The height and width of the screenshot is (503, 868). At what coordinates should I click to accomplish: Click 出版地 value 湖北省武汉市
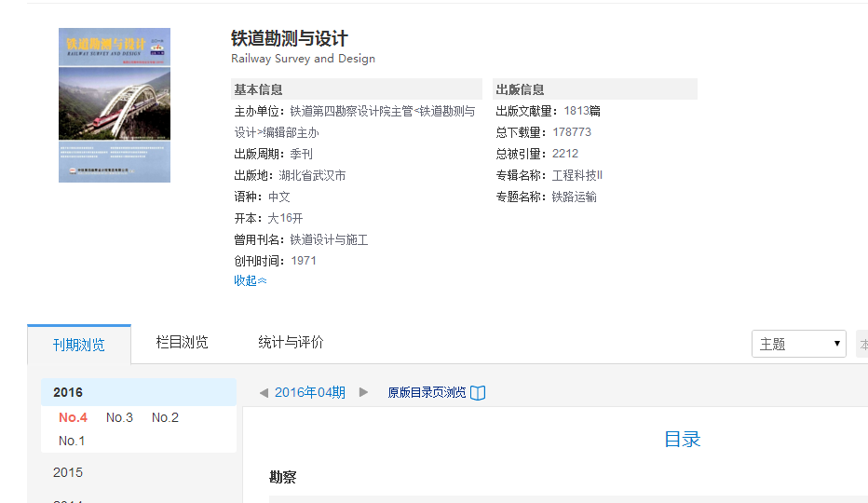point(312,176)
